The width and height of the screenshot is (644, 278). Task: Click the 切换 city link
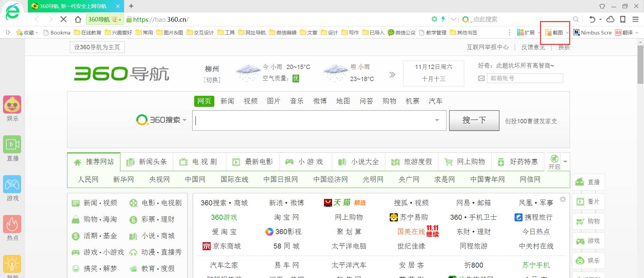tap(212, 80)
